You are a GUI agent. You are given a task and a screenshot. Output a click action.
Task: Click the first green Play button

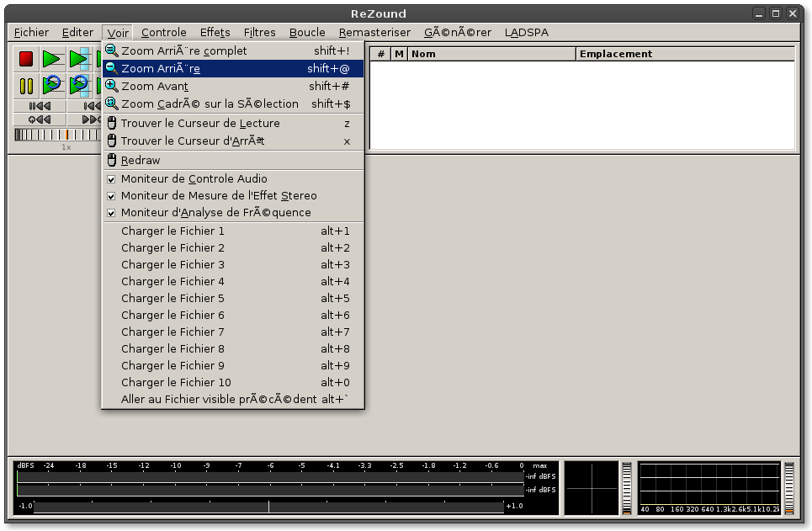click(52, 59)
